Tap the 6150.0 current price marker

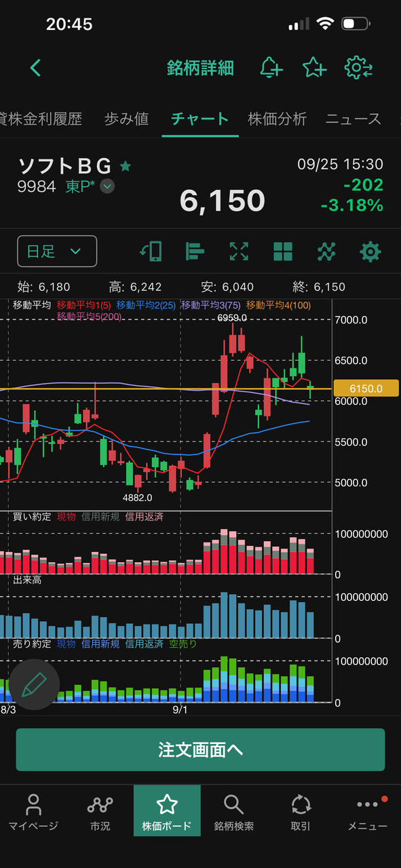(366, 389)
